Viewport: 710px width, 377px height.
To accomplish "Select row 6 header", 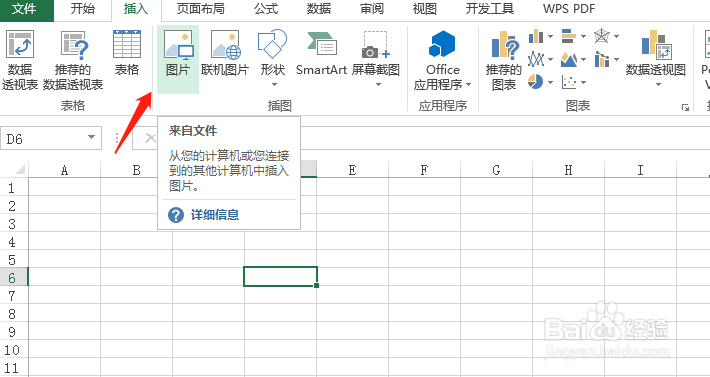I will pos(14,277).
